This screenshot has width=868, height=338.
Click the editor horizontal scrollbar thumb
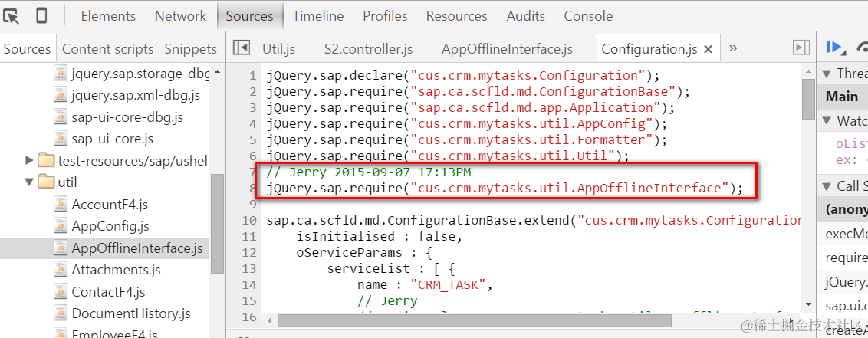[475, 320]
